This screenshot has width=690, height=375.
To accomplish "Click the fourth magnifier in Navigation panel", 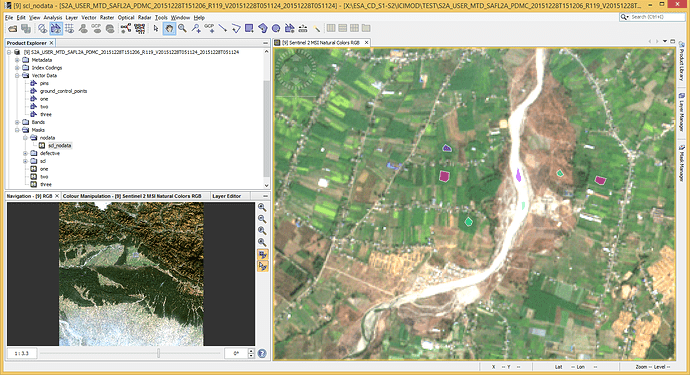I will 262,242.
